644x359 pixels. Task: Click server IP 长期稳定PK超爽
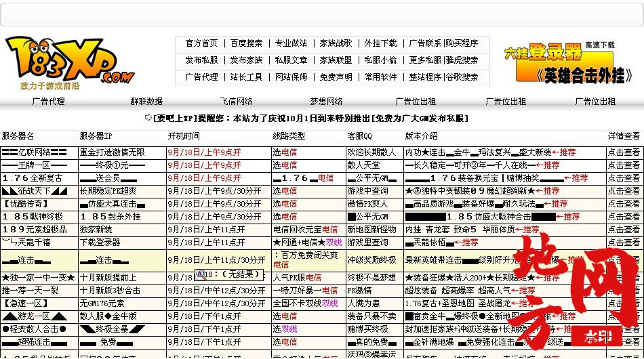pyautogui.click(x=108, y=191)
